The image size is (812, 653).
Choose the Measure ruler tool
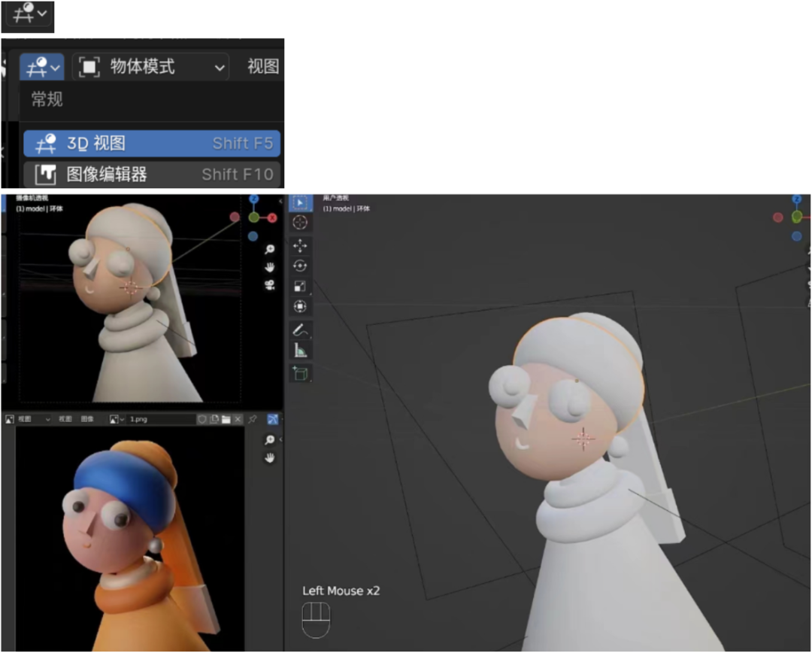point(300,351)
